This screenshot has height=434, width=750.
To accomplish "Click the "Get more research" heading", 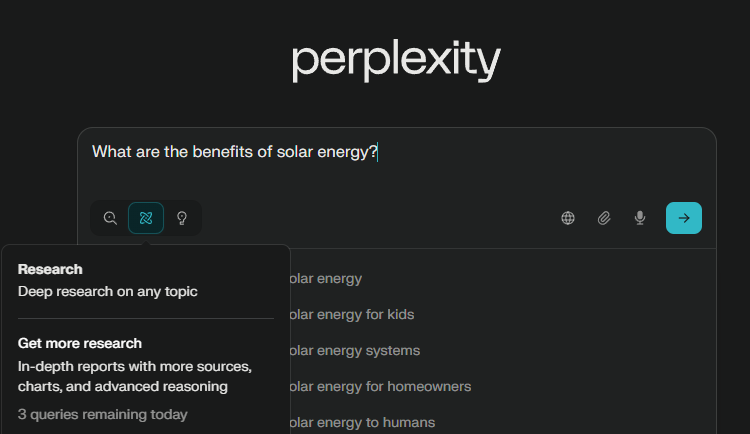I will [80, 343].
